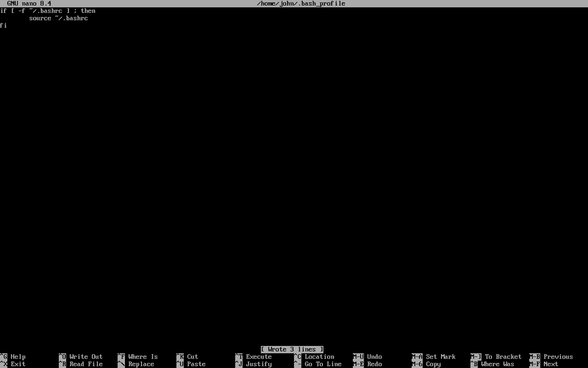The height and width of the screenshot is (368, 588).
Task: Click the Go To Line shortcut
Action: point(318,364)
